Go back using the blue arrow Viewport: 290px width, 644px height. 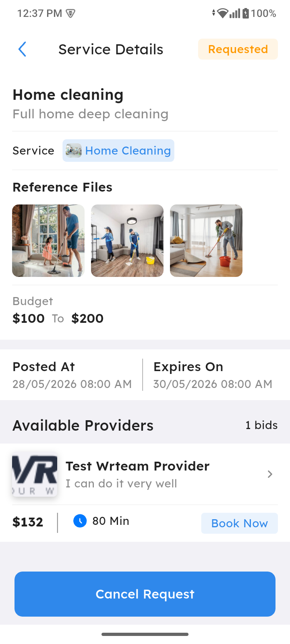tap(22, 49)
